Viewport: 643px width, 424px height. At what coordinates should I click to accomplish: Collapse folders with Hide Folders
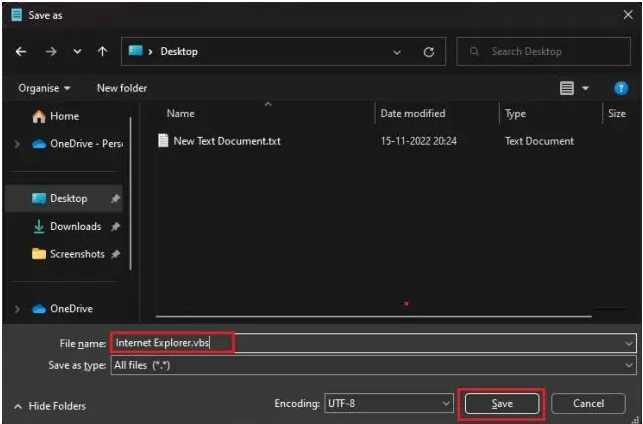coord(50,406)
